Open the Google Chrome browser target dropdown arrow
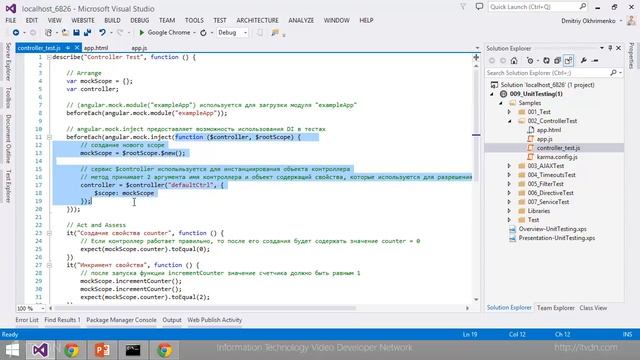Viewport: 640px width, 360px height. (x=194, y=33)
